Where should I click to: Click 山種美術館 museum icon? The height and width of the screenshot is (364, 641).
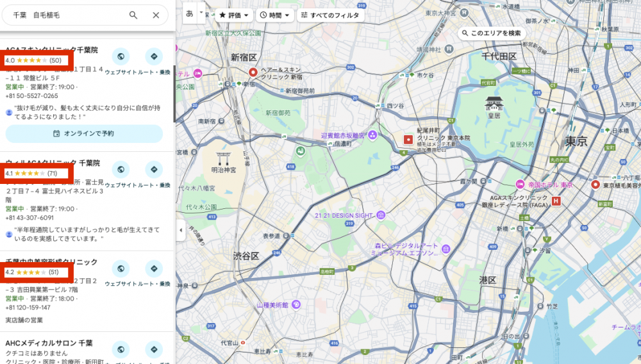pos(296,305)
